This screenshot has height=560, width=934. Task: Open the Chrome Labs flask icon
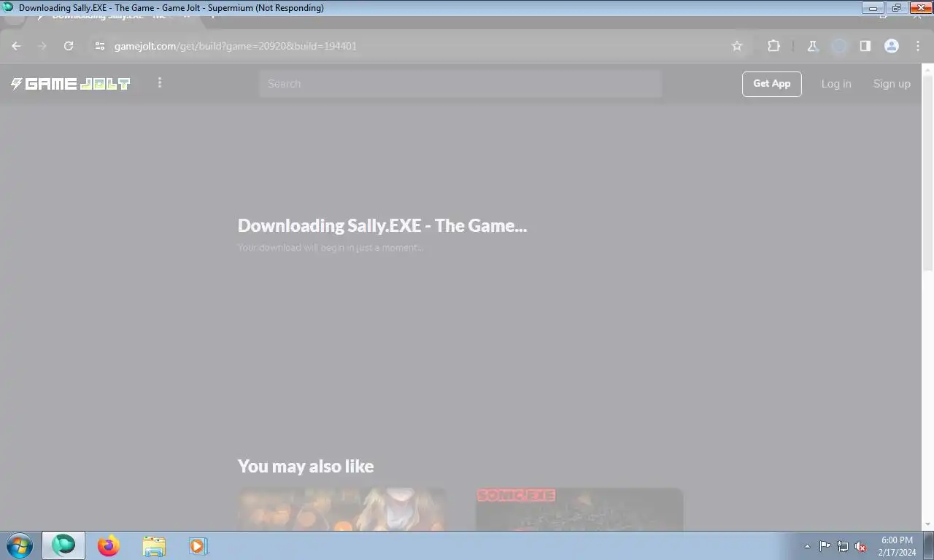pos(812,46)
